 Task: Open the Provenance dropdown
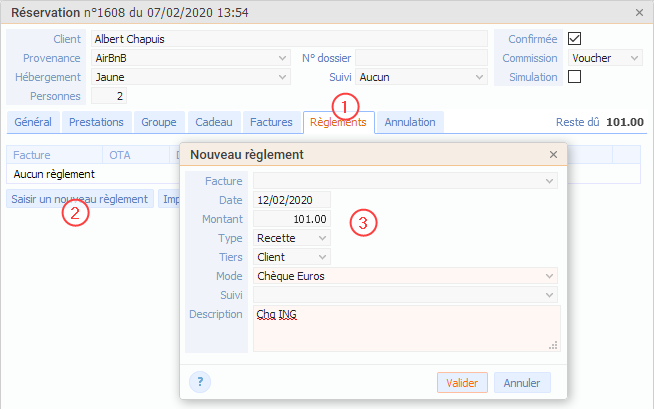[190, 58]
